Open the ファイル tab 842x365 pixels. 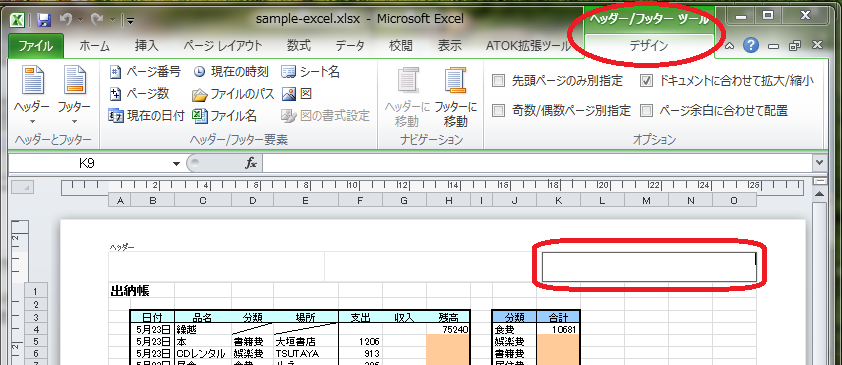tap(36, 46)
